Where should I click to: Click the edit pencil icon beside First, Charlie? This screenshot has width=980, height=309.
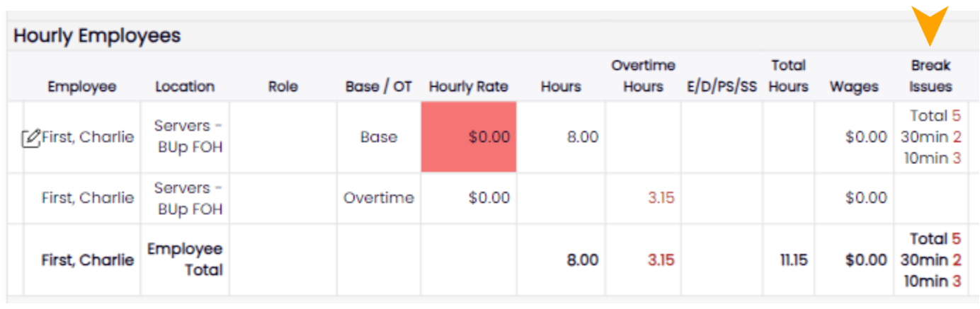tap(31, 138)
